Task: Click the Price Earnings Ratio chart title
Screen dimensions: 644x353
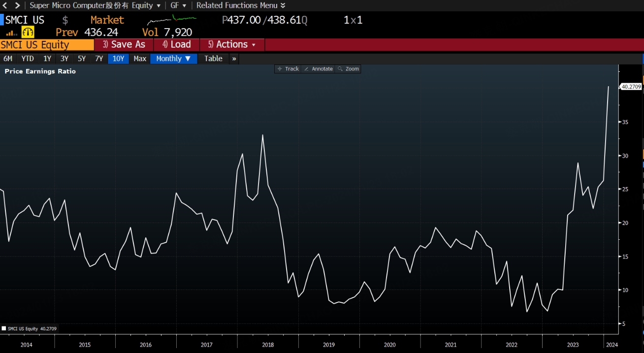Action: (40, 71)
